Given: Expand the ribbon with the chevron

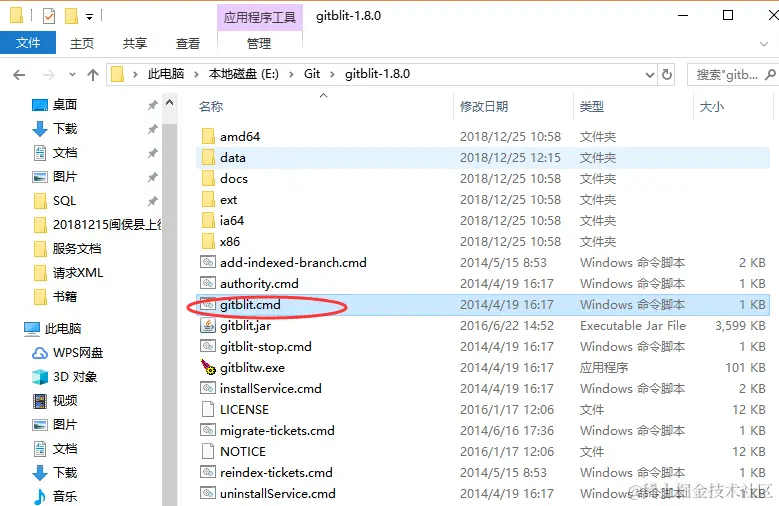Looking at the screenshot, I should (764, 44).
